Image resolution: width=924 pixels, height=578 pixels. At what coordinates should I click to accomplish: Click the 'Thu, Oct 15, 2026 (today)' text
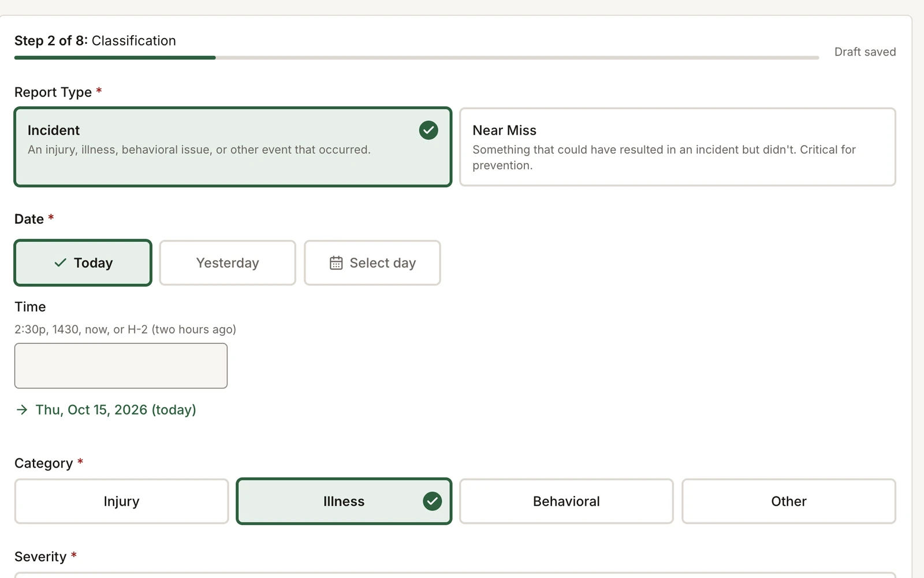[x=116, y=410]
